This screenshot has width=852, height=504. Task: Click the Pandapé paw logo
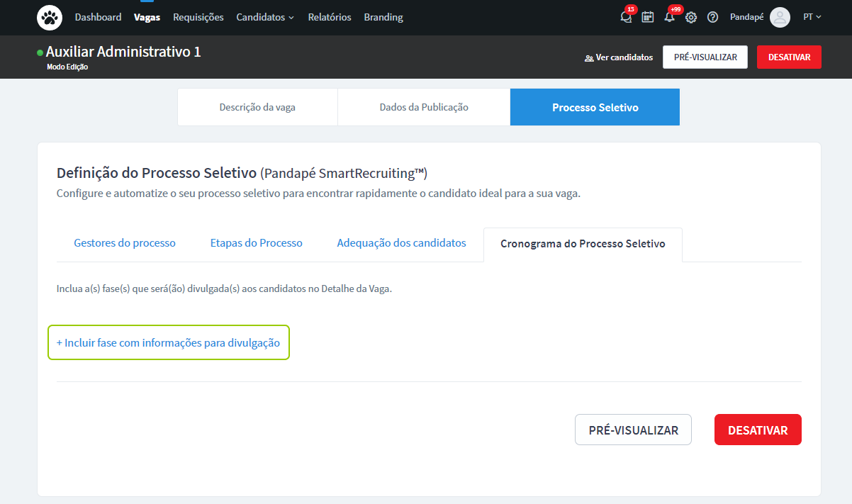50,17
